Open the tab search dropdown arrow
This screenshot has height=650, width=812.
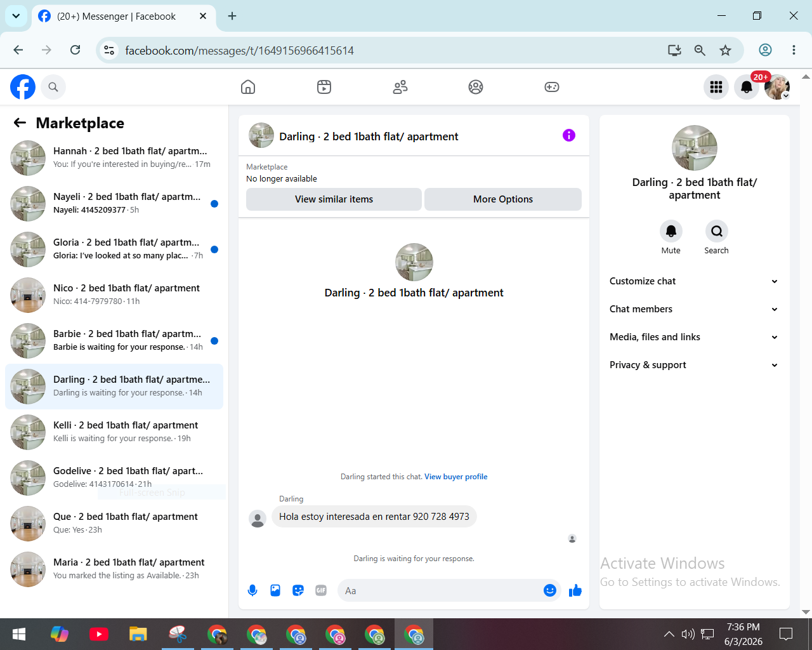click(16, 16)
